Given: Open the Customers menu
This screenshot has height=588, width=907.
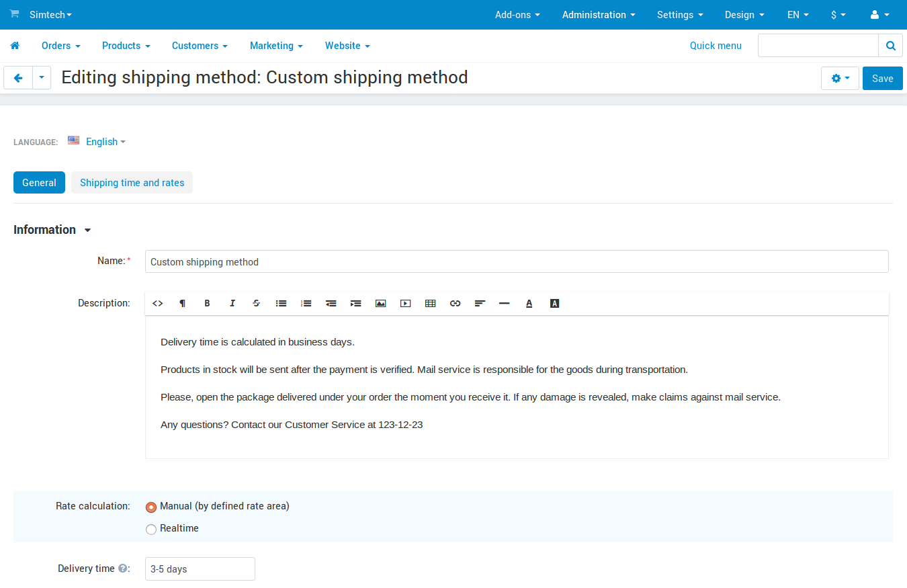Looking at the screenshot, I should click(200, 46).
